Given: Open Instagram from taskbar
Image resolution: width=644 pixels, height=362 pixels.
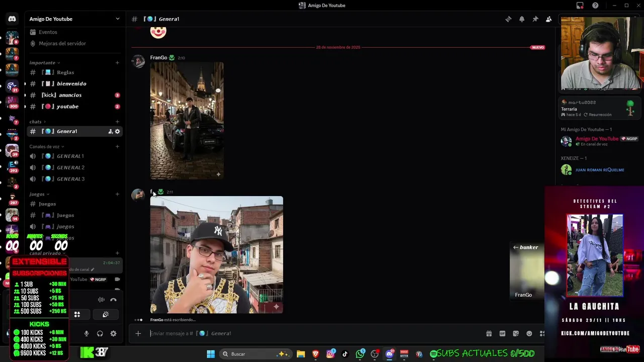Looking at the screenshot, I should (331, 354).
